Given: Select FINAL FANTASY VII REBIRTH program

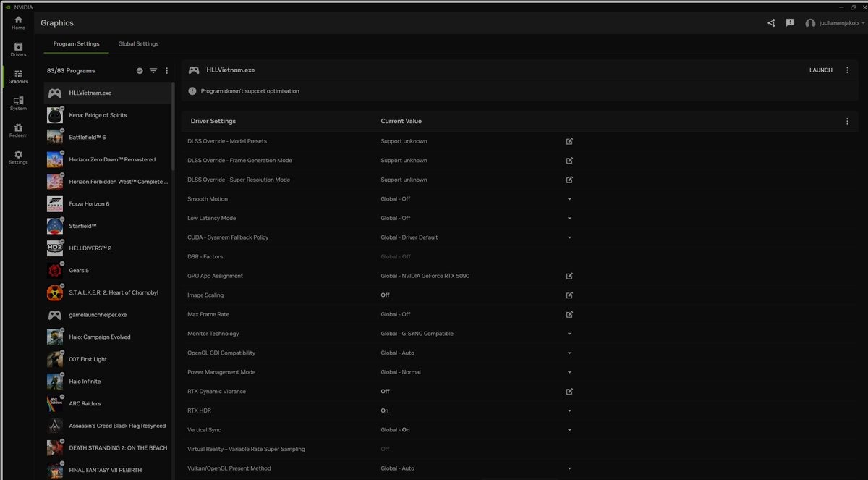Looking at the screenshot, I should (x=107, y=470).
